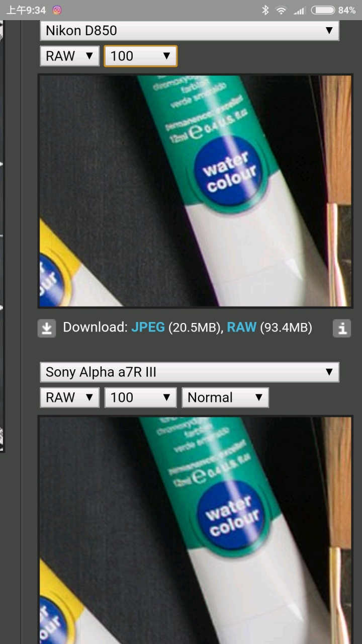Image resolution: width=362 pixels, height=644 pixels.
Task: Click the '(20.5MB),' size text
Action: (x=196, y=328)
